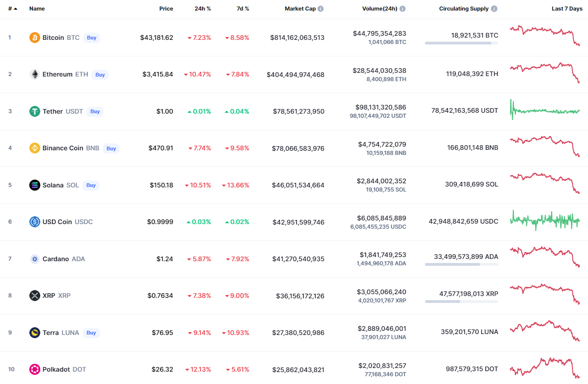
Task: Click the Ethereum diamond logo icon
Action: (35, 74)
